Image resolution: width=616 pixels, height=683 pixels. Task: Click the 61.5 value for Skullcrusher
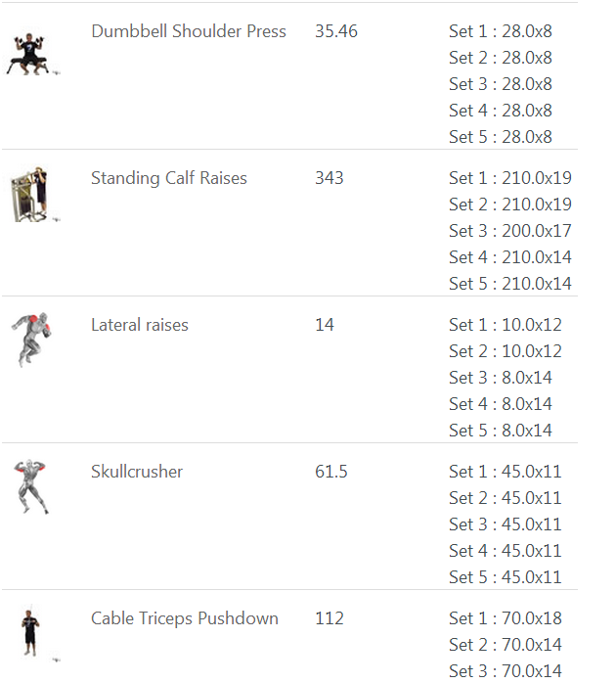[331, 472]
